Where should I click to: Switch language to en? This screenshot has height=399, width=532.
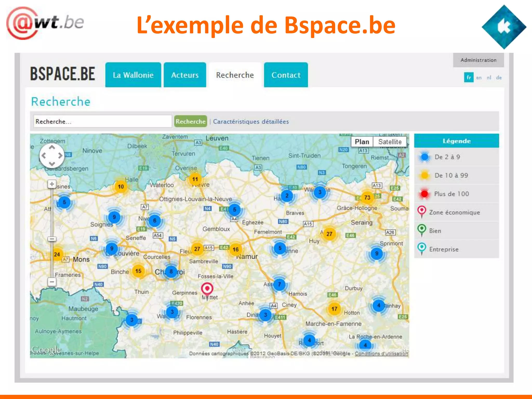tap(479, 77)
